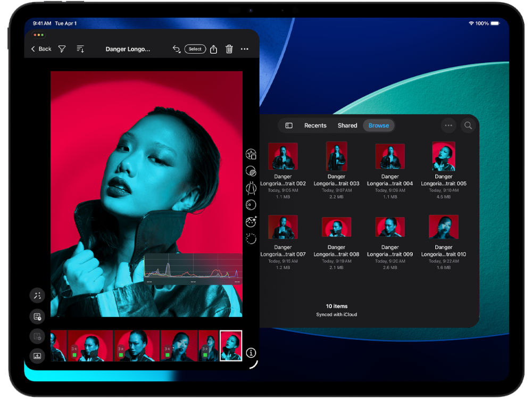Open the Browse tab

[379, 126]
